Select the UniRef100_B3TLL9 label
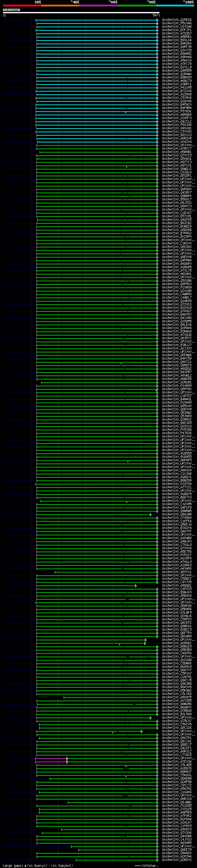Screen dimensions: 197x868 (177, 67)
